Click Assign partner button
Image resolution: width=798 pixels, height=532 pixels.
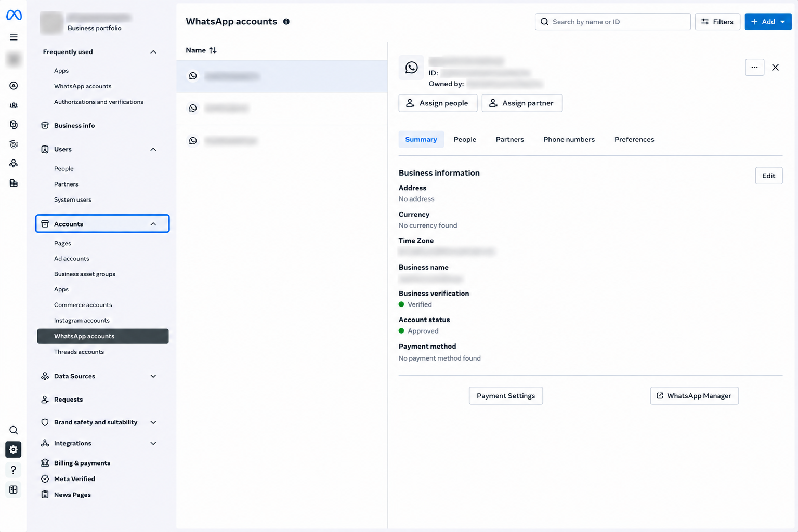tap(522, 103)
